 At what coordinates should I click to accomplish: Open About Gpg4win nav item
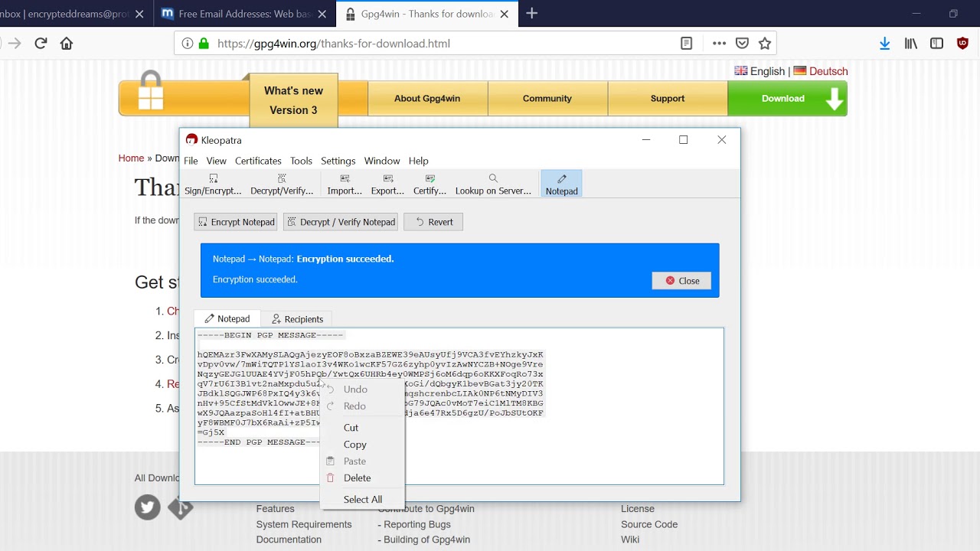[x=427, y=99]
